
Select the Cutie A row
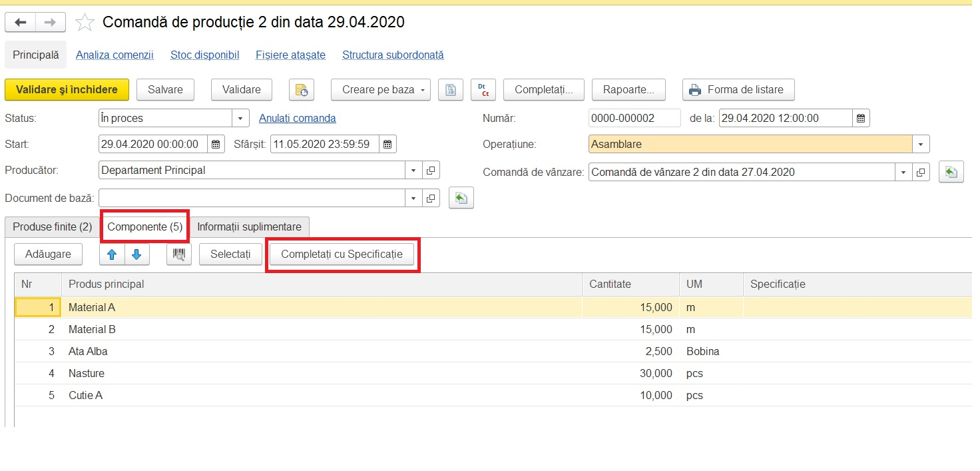(x=493, y=396)
